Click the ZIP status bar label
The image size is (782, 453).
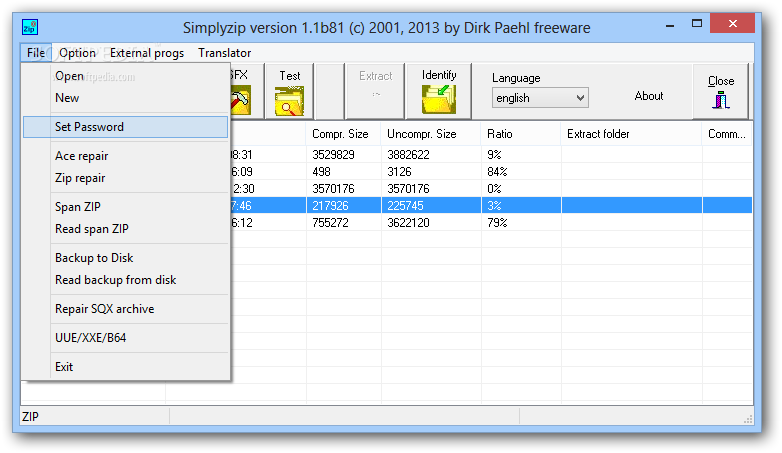[30, 417]
